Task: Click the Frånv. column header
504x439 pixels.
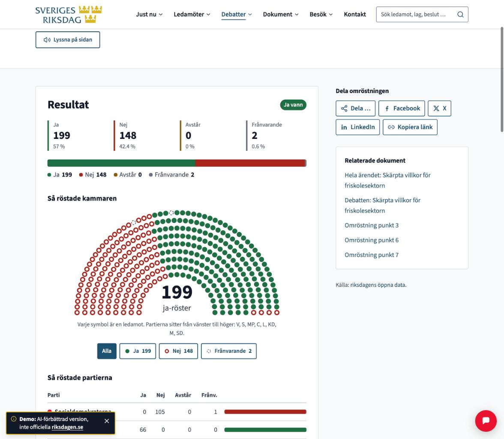Action: coord(209,395)
